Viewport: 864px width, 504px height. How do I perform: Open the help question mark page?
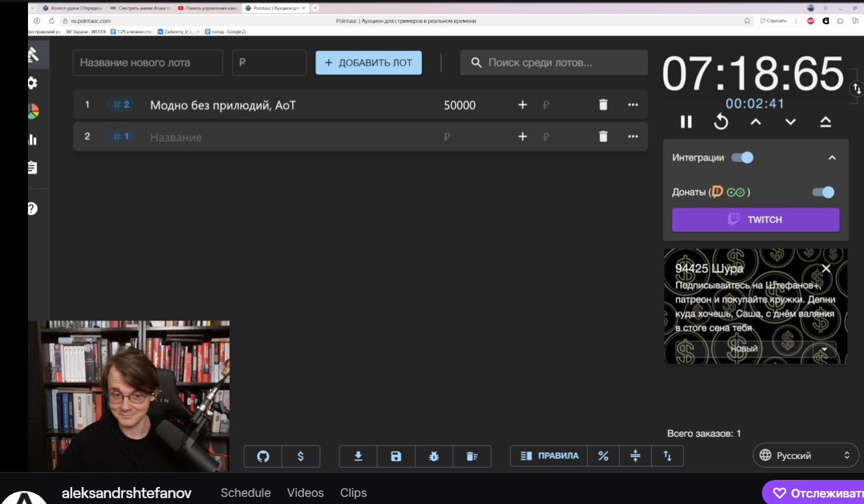point(33,208)
